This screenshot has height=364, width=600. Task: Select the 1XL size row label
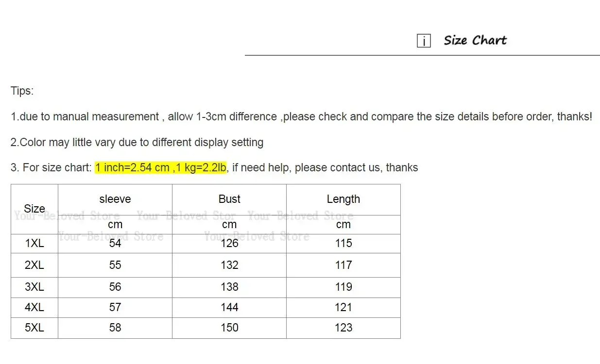(x=34, y=243)
